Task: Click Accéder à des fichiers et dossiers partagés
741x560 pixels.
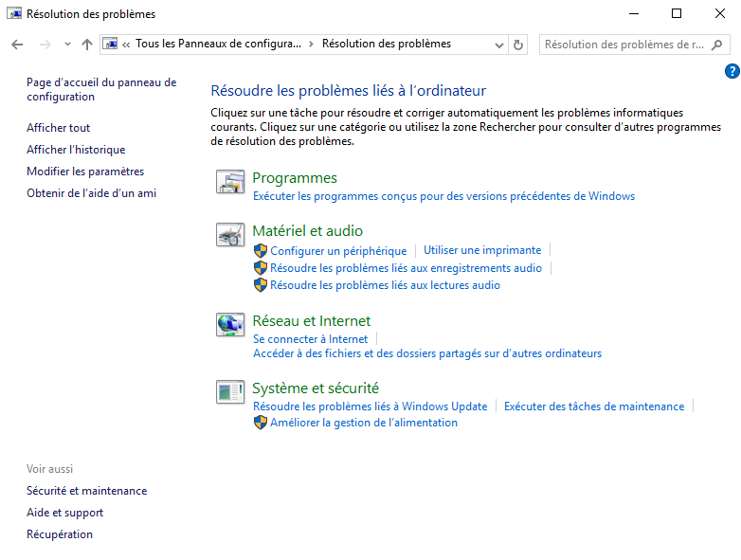Action: click(x=427, y=353)
